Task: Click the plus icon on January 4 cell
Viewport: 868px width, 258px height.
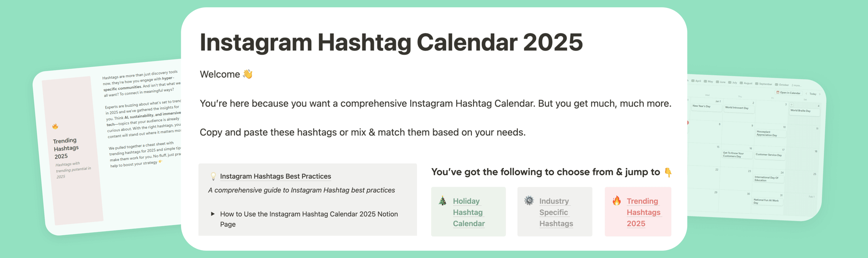Action: 791,105
